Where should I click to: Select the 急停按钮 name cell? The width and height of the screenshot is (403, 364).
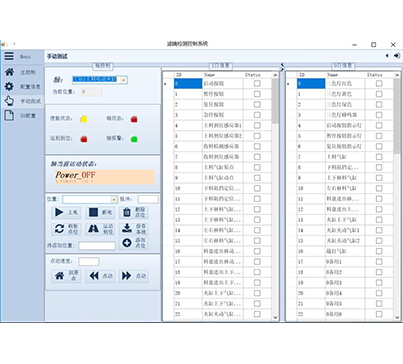tap(223, 115)
